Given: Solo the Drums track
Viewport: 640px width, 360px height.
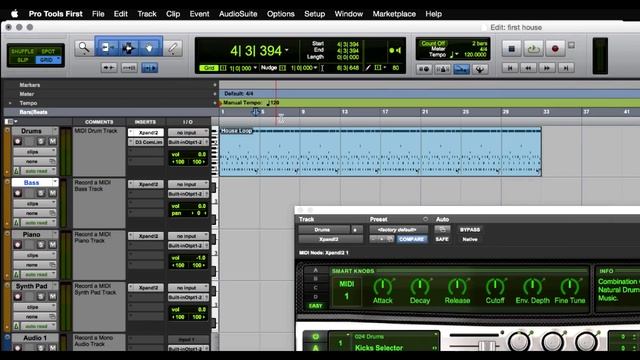Looking at the screenshot, I should 41,141.
